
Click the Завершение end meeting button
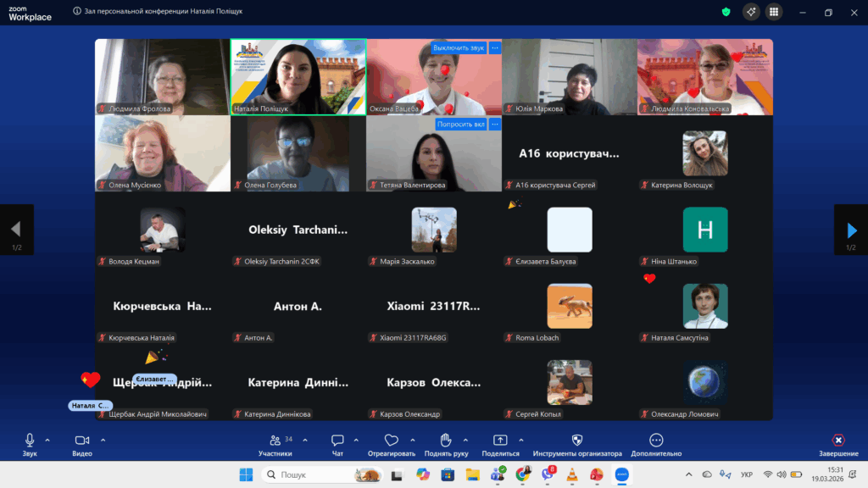click(x=837, y=441)
